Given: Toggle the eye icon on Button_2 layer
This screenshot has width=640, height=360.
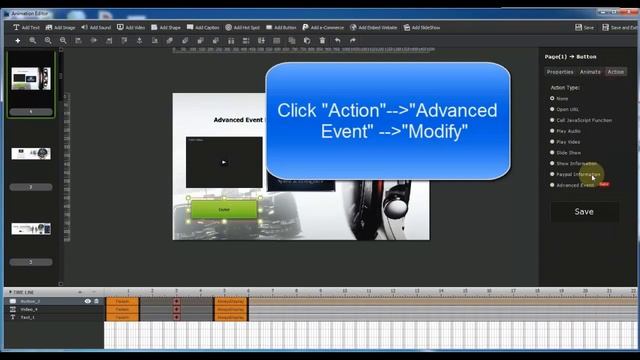Looking at the screenshot, I should tap(88, 301).
